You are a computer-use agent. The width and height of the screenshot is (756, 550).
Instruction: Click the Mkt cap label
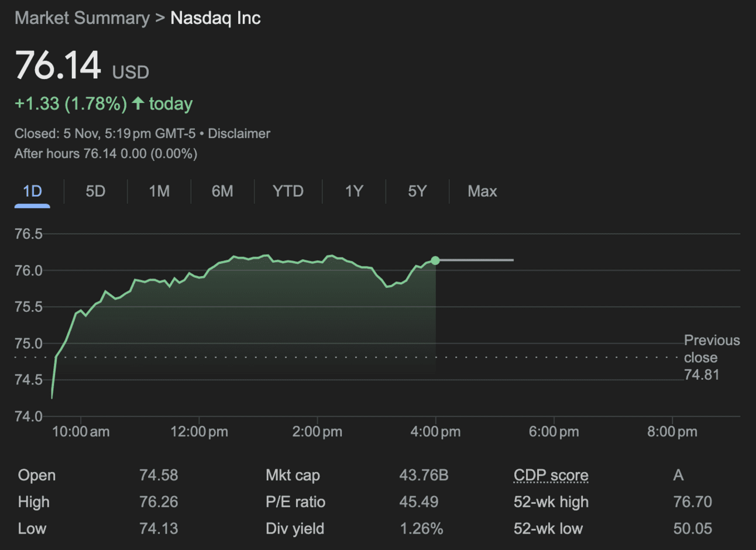click(293, 475)
